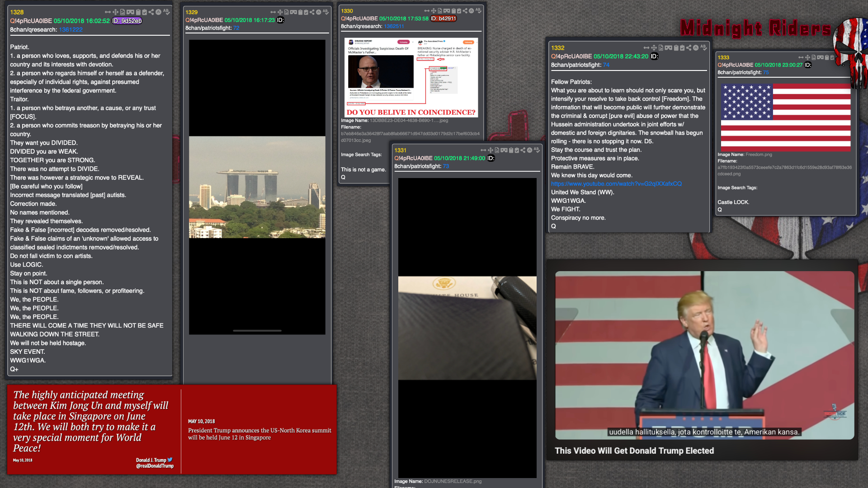Open patriotsfight link 73 on post 1331
Image resolution: width=868 pixels, height=488 pixels.
pyautogui.click(x=446, y=166)
